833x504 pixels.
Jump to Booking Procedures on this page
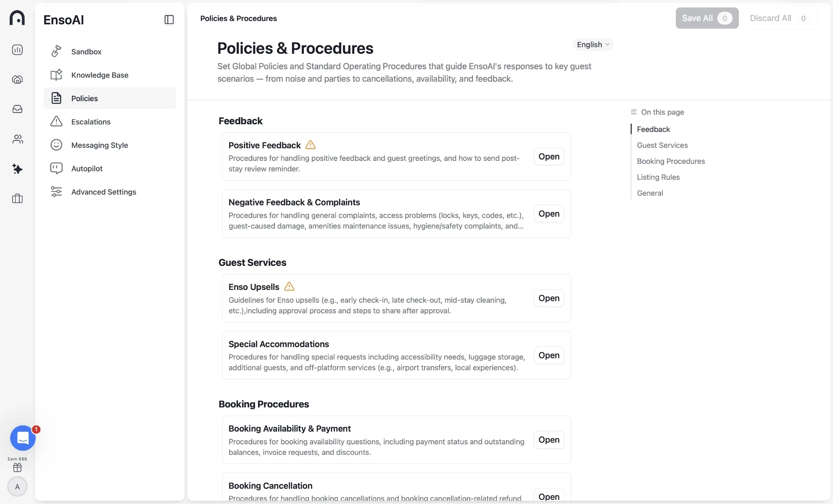(671, 161)
